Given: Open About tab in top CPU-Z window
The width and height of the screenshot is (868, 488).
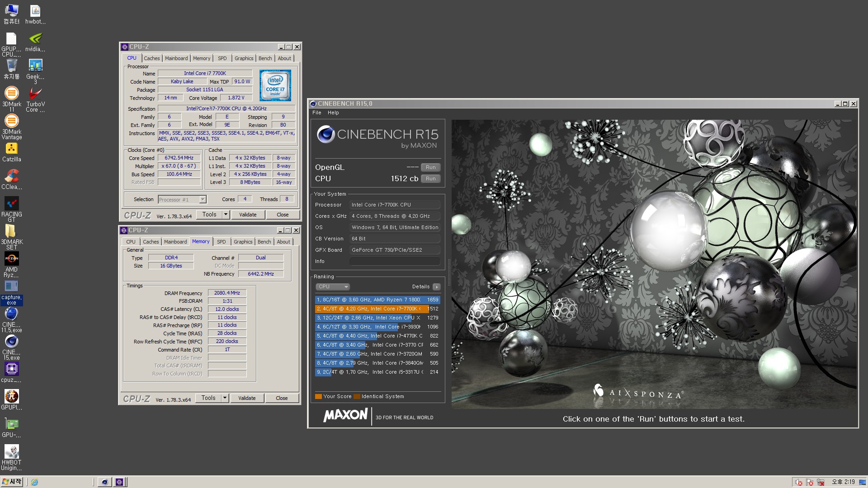Looking at the screenshot, I should click(284, 58).
